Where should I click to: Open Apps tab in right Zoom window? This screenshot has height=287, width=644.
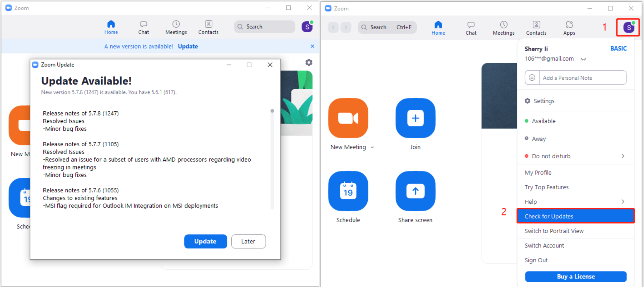point(569,28)
